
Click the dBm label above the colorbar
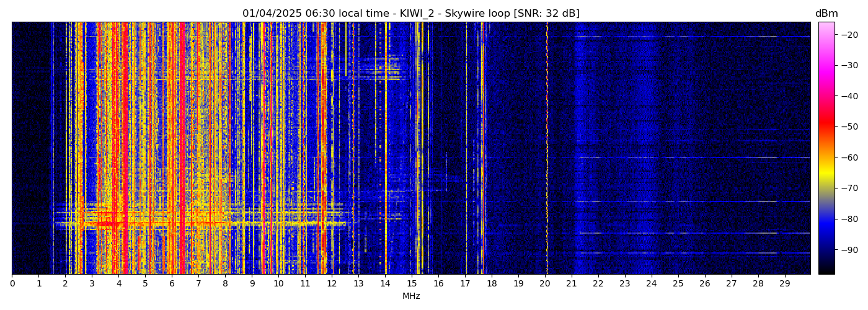tap(826, 14)
